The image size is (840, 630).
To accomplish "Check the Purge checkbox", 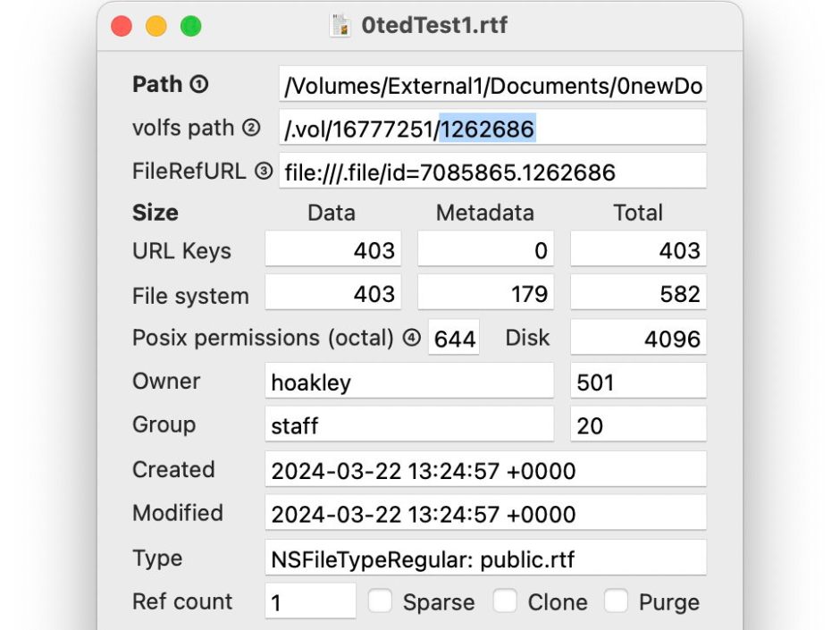I will (x=617, y=601).
